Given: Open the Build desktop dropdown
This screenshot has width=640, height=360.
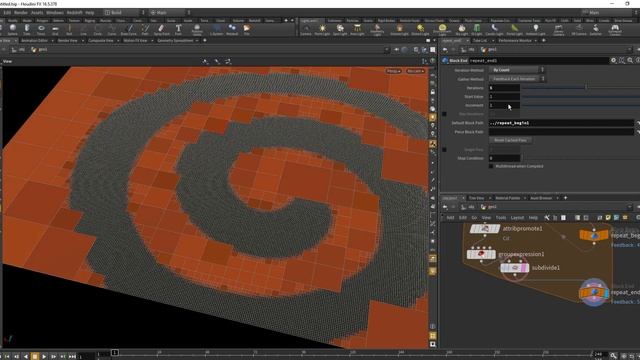Looking at the screenshot, I should [x=125, y=13].
